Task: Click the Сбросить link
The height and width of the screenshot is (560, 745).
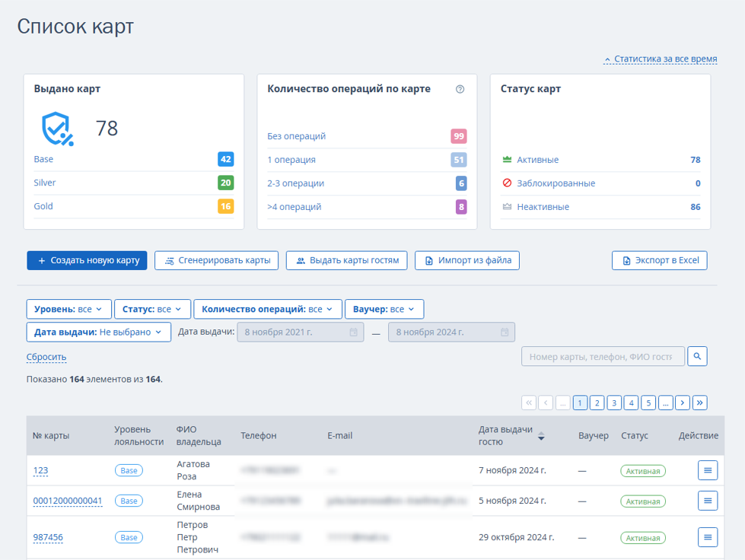Action: point(46,357)
